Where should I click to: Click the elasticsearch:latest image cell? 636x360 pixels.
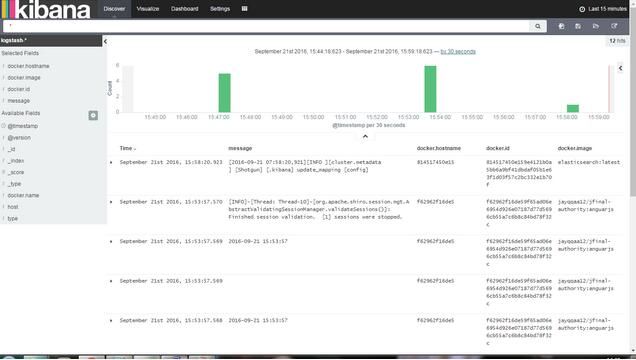click(589, 162)
